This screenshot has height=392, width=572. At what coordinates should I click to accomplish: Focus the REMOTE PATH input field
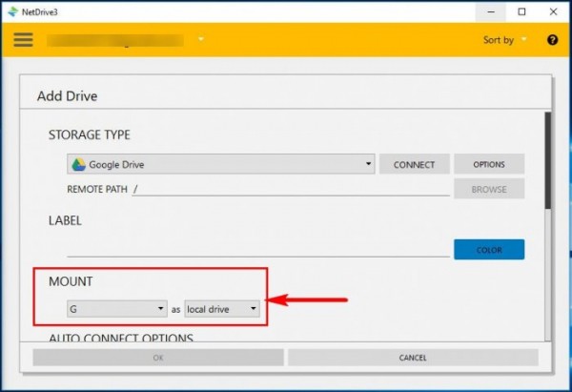291,189
